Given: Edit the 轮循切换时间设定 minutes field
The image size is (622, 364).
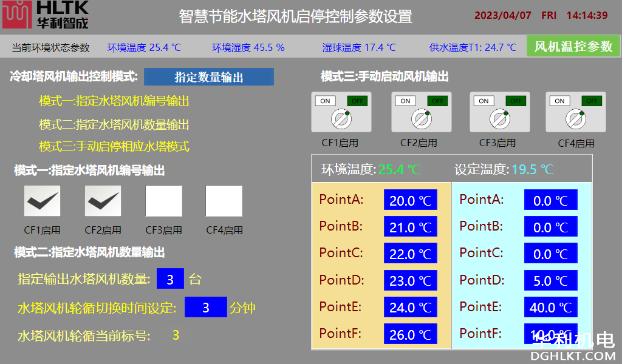Looking at the screenshot, I should point(205,308).
